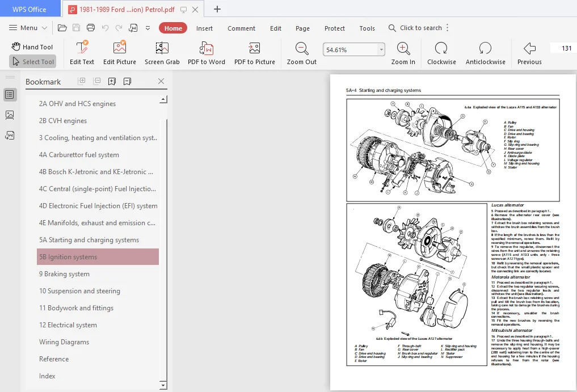Click the bookmark list scroll up arrow
The image size is (577, 392).
pos(163,99)
